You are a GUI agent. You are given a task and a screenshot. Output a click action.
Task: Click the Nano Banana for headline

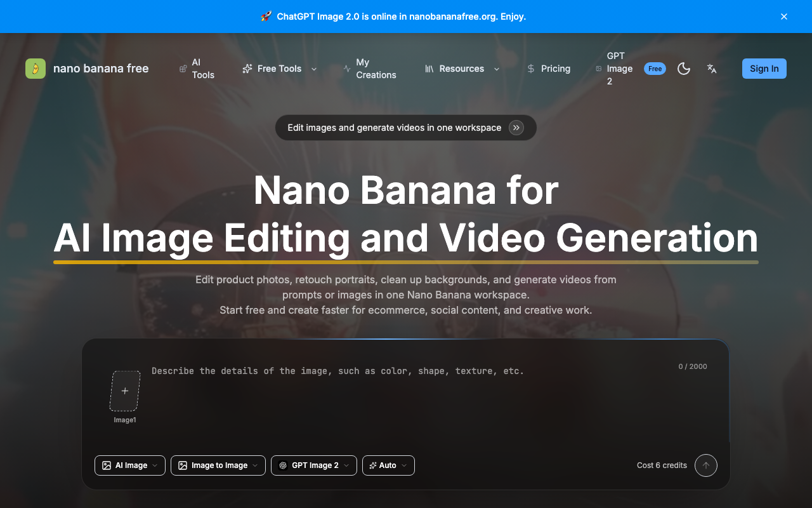point(406,190)
